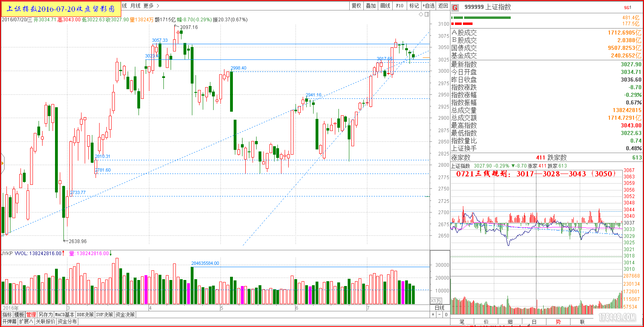This screenshot has height=327, width=644.
Task: Click the 返回 back button
Action: click(x=443, y=6)
